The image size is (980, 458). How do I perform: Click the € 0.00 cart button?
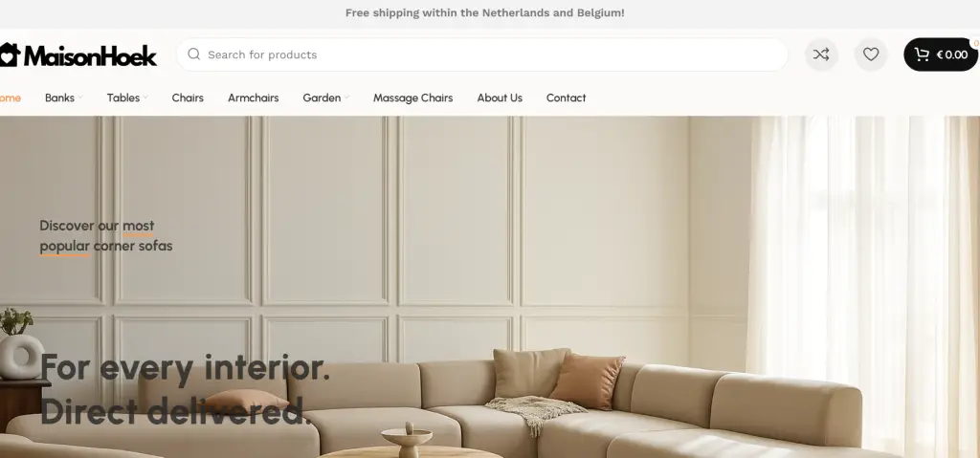point(941,55)
